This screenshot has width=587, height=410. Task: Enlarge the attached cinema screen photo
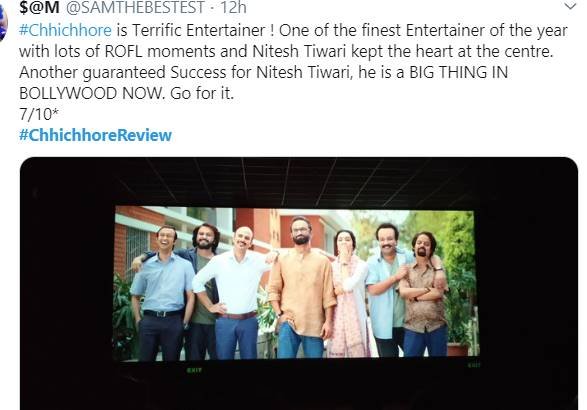click(x=299, y=283)
